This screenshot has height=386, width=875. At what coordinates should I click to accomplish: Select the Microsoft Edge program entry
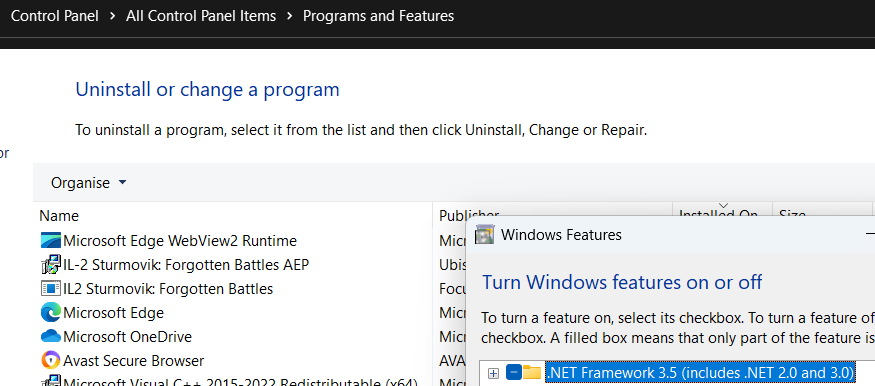pos(113,312)
